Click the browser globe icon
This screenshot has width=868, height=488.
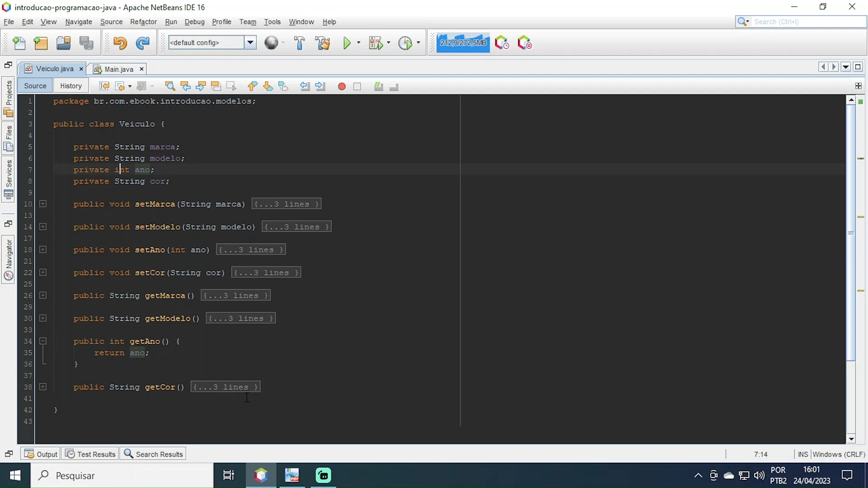coord(271,43)
